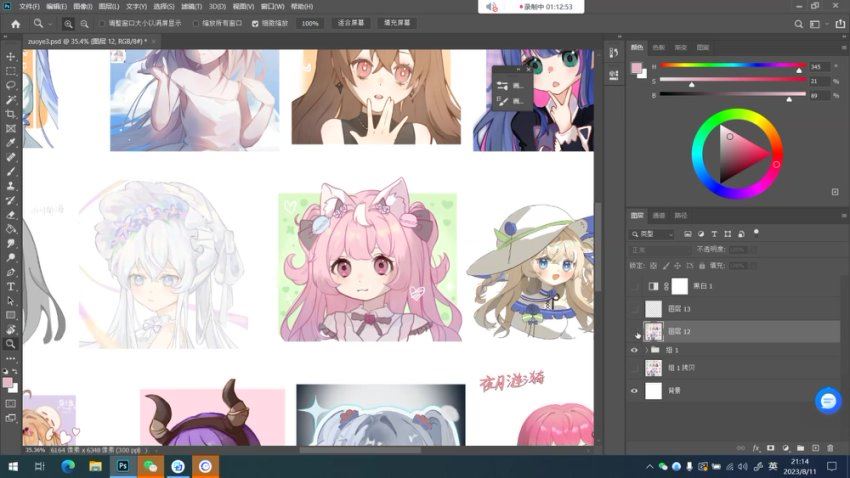Screen dimensions: 850x478
Task: Create a new group with folder icon
Action: (x=800, y=448)
